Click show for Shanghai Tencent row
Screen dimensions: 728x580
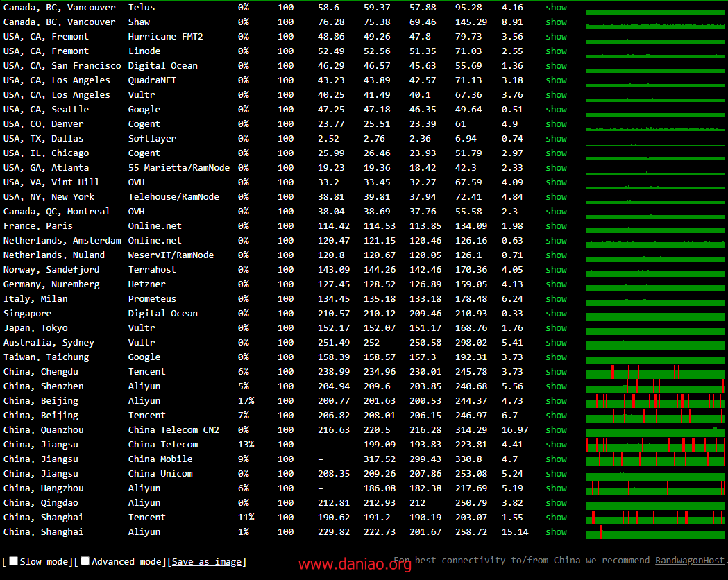point(556,517)
